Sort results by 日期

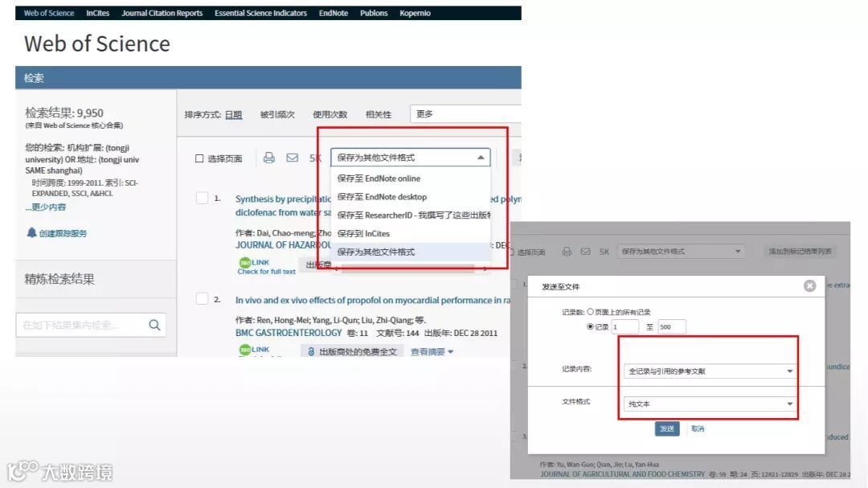(234, 115)
